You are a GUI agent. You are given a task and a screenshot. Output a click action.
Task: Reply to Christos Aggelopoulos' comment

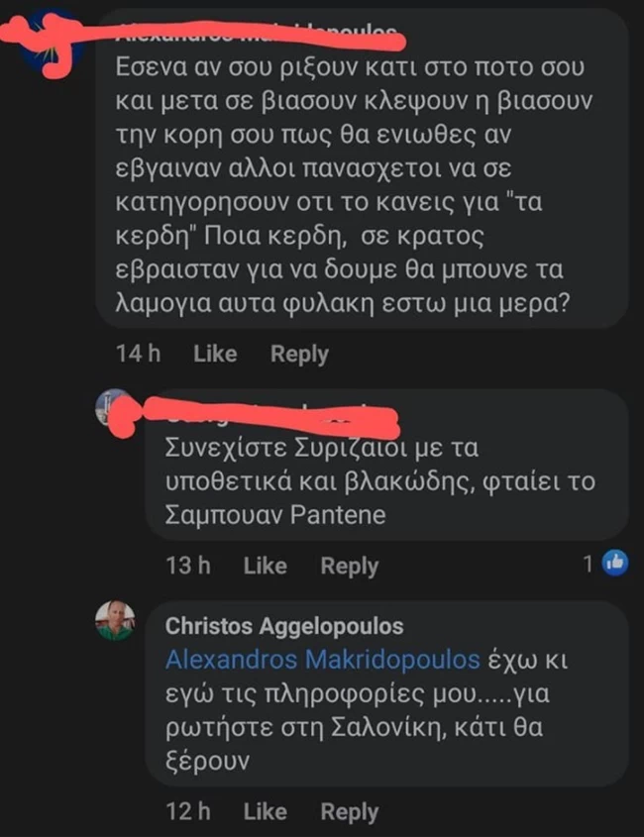349,812
